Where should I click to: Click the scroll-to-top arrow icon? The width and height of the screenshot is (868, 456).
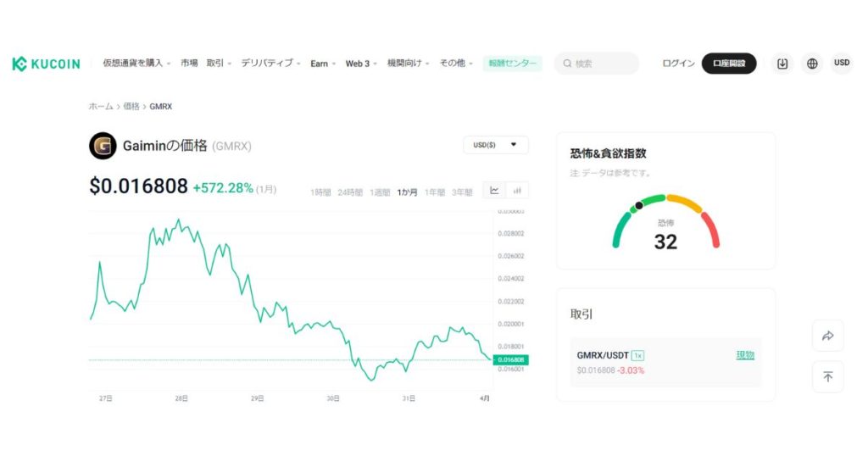827,376
